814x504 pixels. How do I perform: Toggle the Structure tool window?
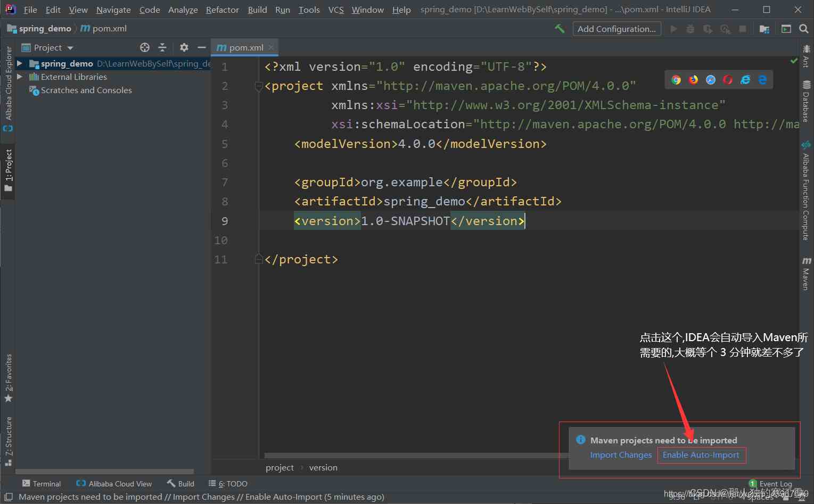pos(8,441)
